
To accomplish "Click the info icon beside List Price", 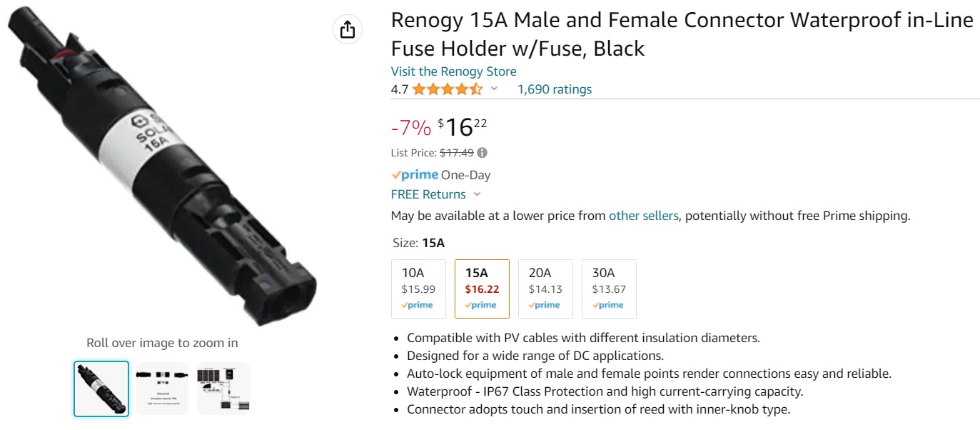I will (x=483, y=153).
